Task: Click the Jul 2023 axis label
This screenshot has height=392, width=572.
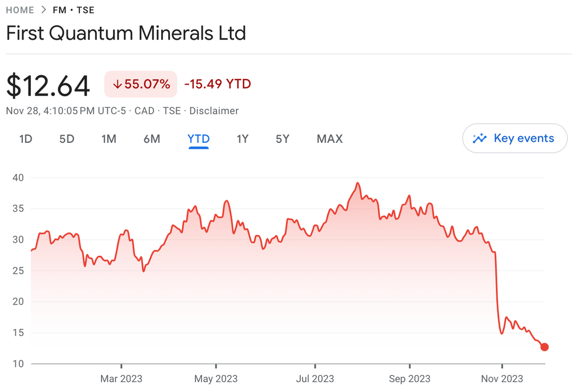Action: (315, 379)
